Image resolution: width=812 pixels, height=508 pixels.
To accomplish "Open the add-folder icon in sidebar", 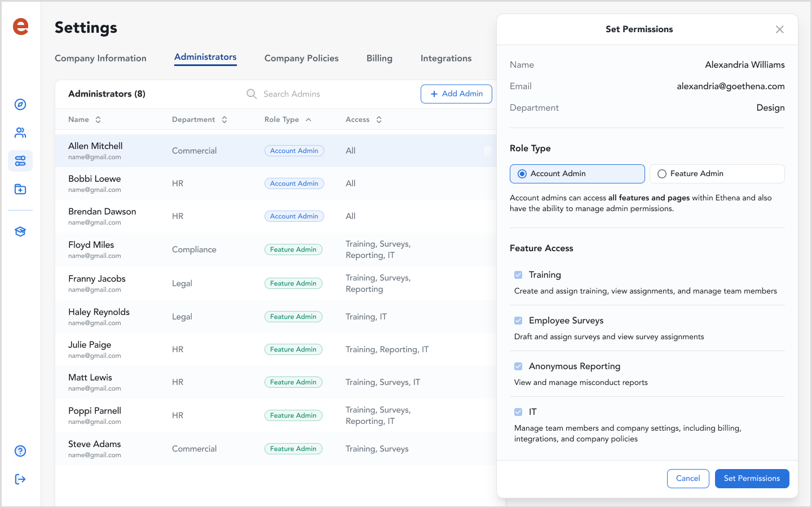I will point(20,189).
